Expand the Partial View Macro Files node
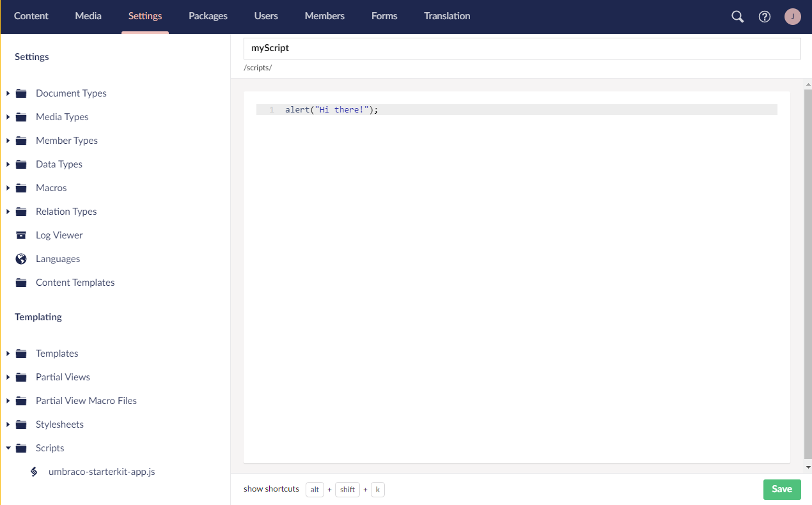This screenshot has width=812, height=505. pos(8,401)
